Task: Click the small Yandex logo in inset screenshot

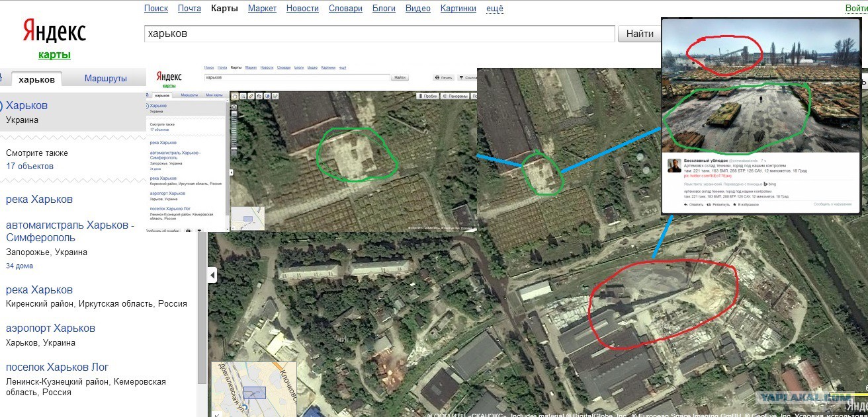Action: pos(169,77)
